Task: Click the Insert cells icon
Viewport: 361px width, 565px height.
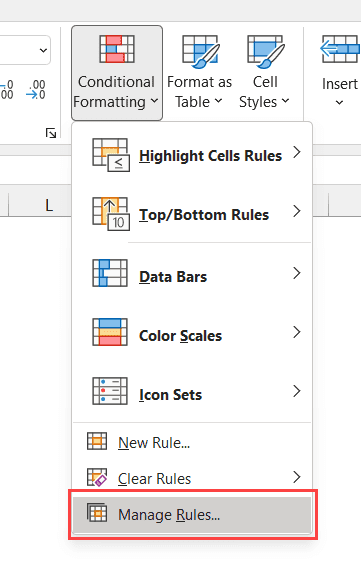Action: [x=340, y=49]
